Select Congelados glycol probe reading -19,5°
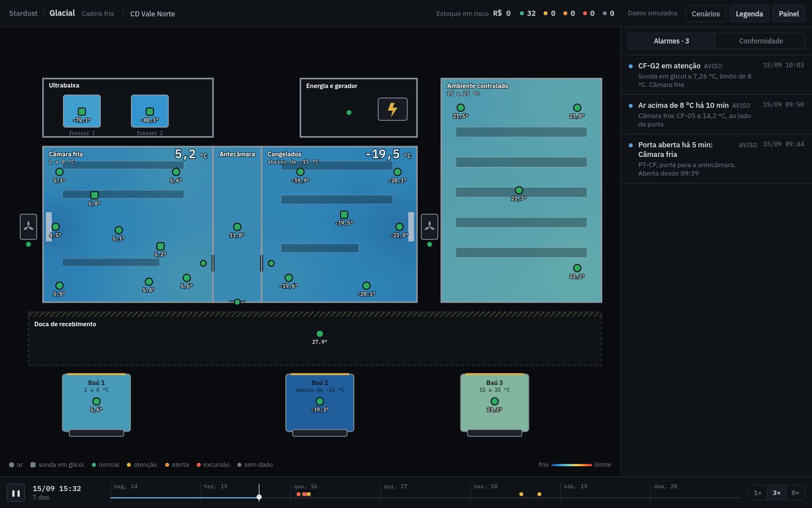Image resolution: width=812 pixels, height=508 pixels. [344, 214]
